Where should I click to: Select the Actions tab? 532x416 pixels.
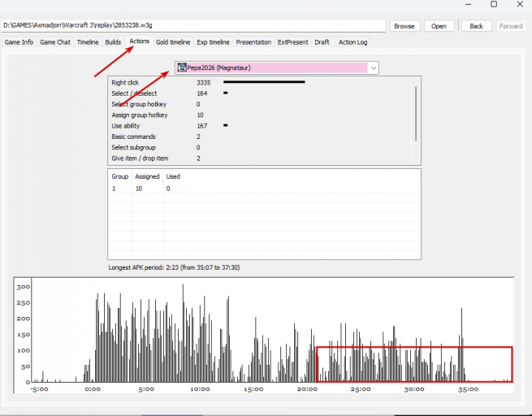139,41
